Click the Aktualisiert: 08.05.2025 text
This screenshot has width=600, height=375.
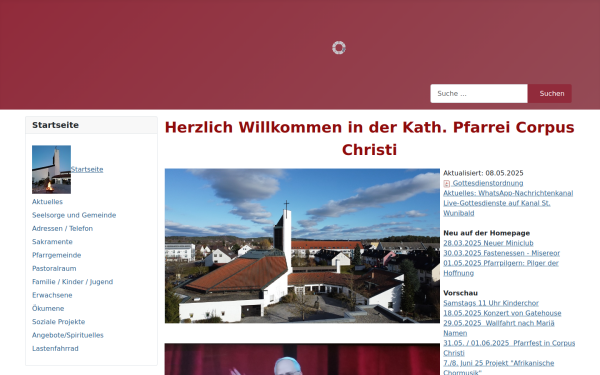click(483, 173)
